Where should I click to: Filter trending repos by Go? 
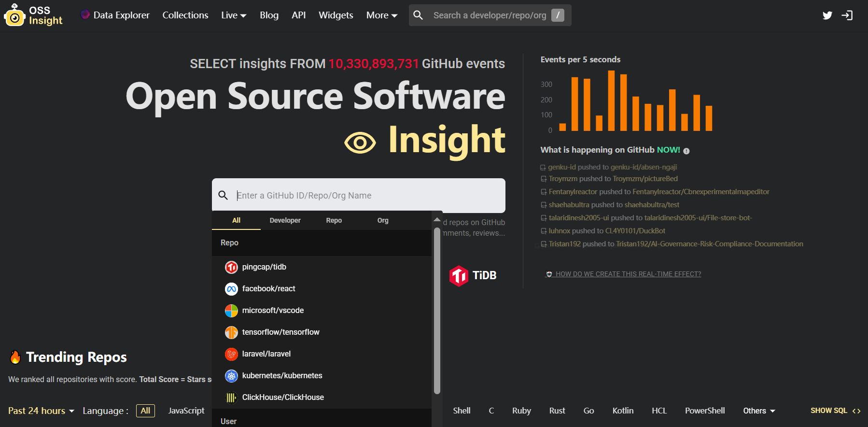(x=588, y=411)
